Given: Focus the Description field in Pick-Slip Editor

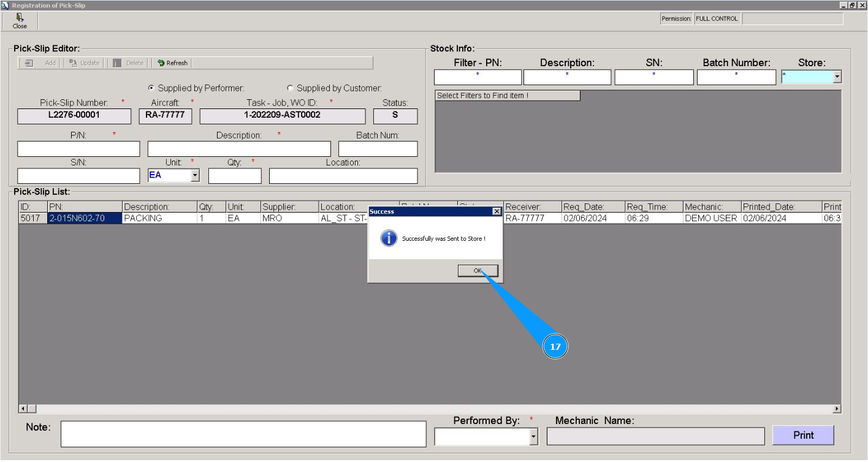Looking at the screenshot, I should coord(239,149).
